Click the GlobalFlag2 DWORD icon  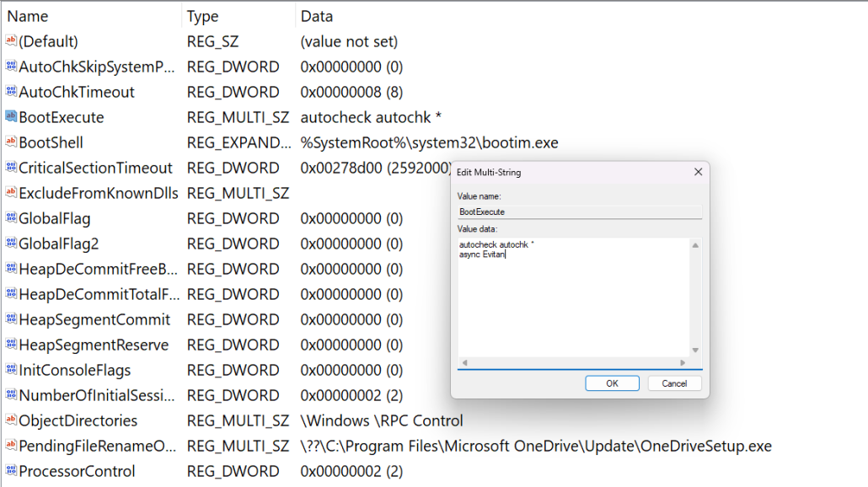pos(11,243)
